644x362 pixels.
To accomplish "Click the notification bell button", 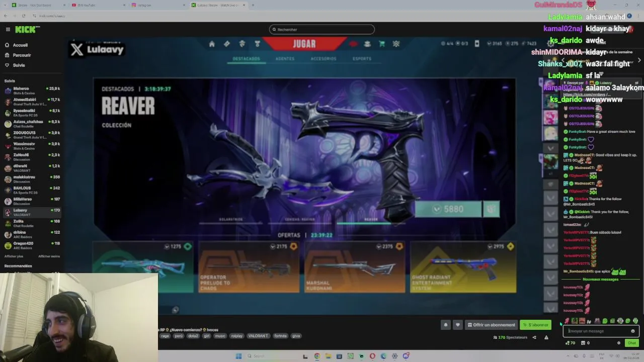I will coord(445,325).
